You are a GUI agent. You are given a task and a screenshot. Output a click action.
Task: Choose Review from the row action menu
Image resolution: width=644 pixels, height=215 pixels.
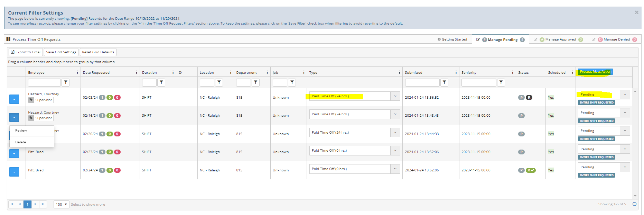21,131
